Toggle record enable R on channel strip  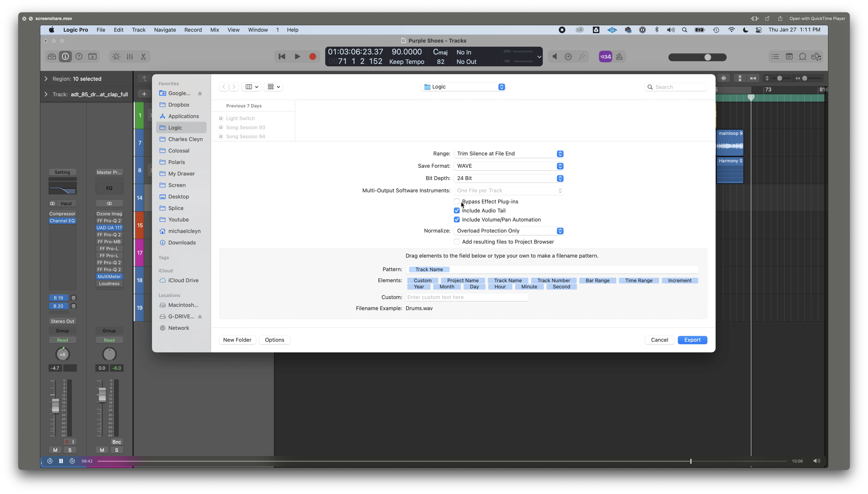(x=67, y=442)
